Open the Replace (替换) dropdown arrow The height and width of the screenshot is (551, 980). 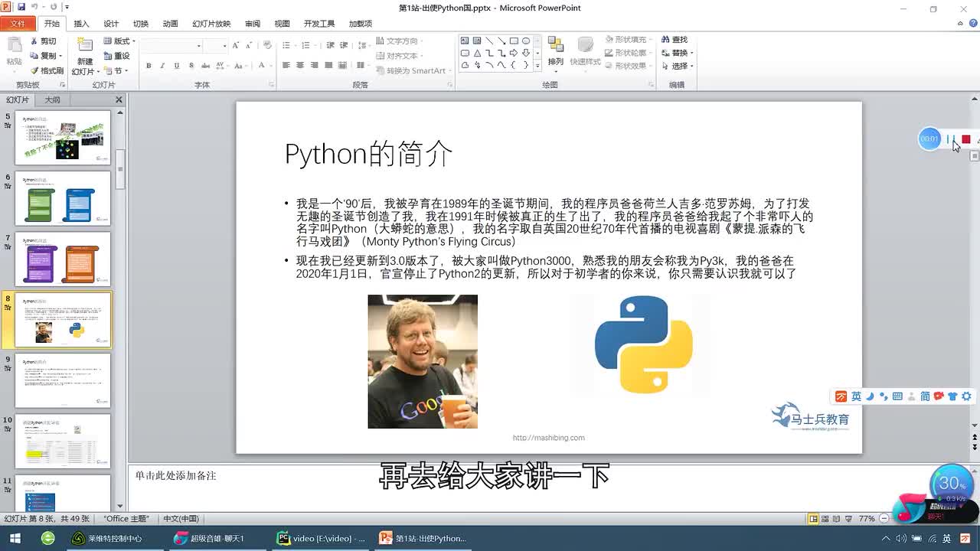coord(691,53)
